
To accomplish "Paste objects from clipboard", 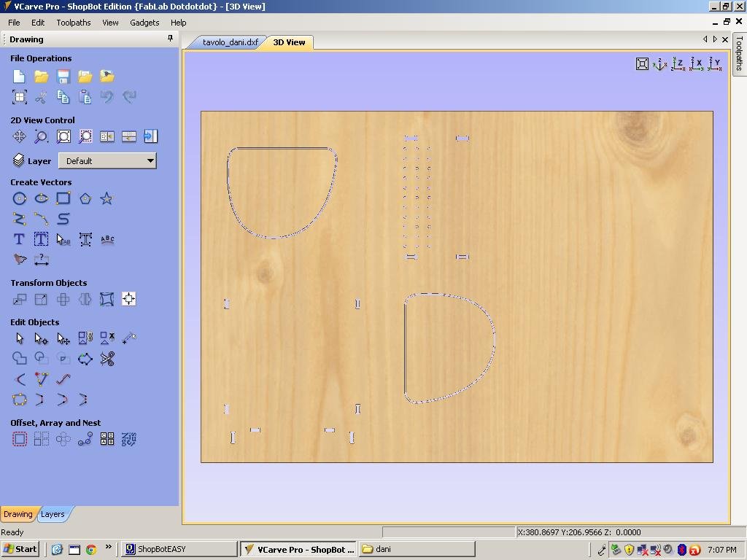I will 85,97.
